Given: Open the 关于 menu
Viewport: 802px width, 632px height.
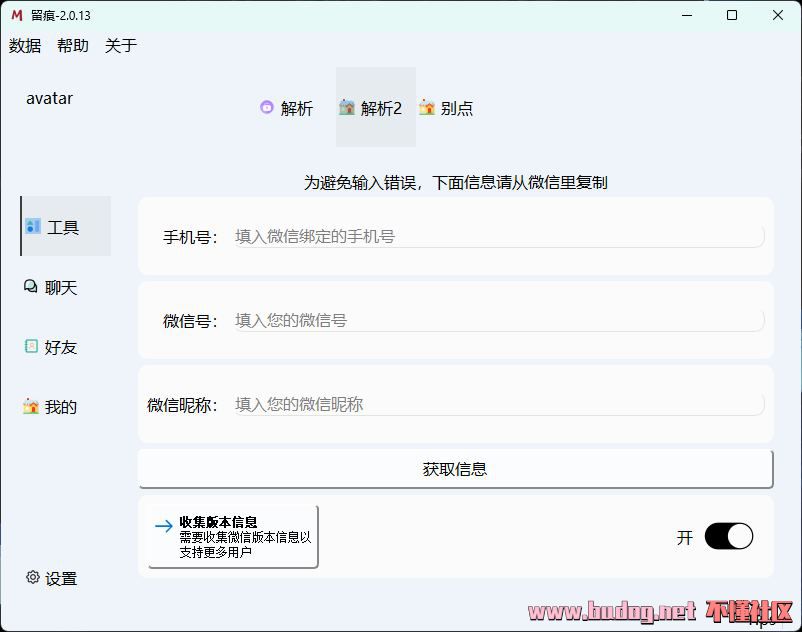Looking at the screenshot, I should pyautogui.click(x=121, y=46).
